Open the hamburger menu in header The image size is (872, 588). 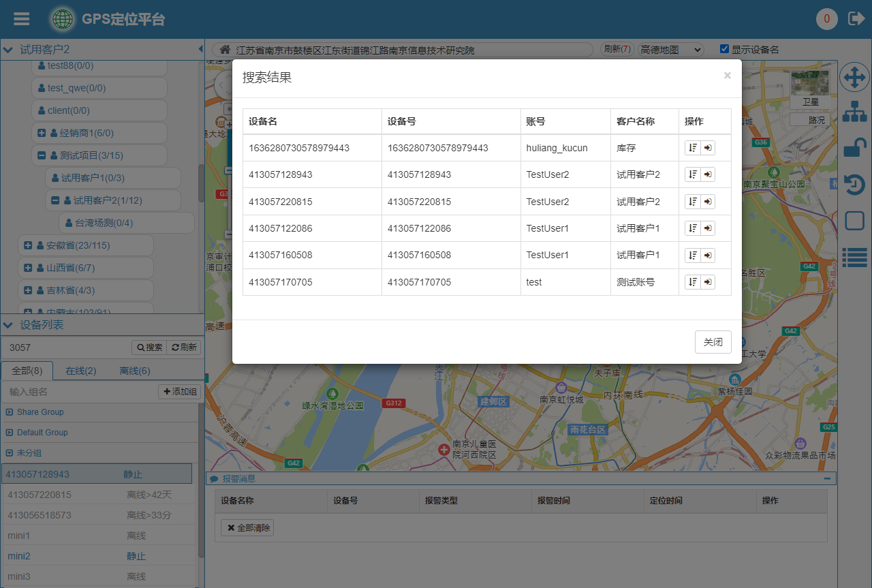tap(22, 18)
